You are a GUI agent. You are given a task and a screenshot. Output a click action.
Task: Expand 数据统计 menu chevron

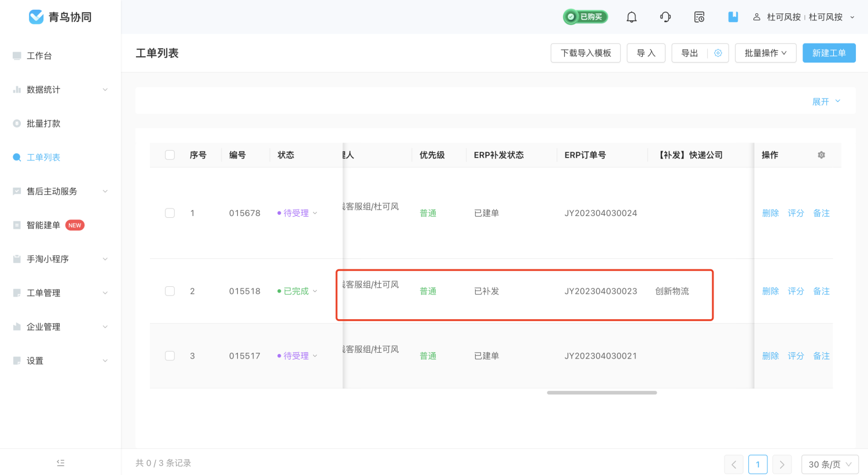click(105, 89)
